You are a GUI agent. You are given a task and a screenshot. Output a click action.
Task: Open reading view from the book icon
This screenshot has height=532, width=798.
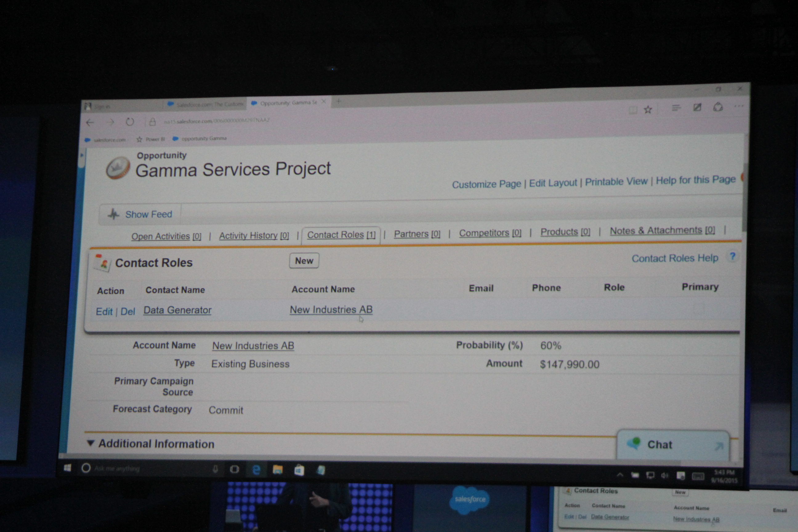(633, 110)
